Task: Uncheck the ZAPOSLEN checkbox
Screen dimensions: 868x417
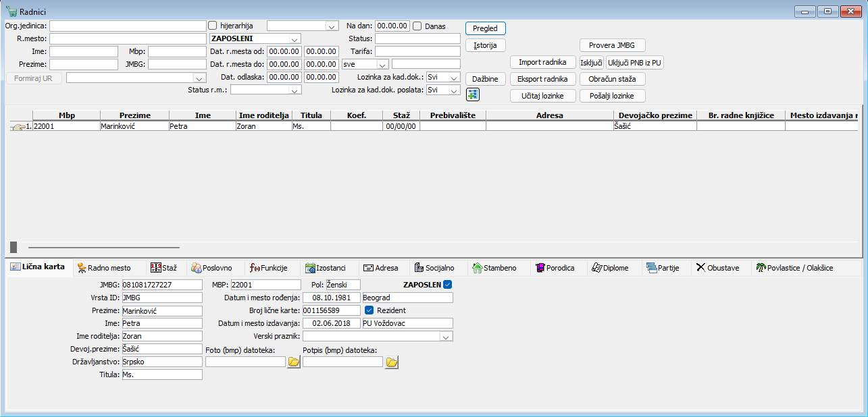Action: (447, 285)
